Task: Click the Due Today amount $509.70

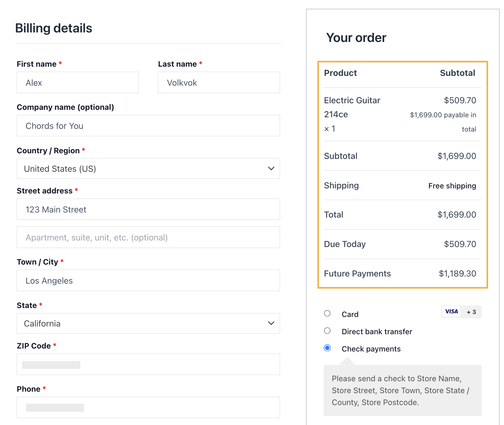Action: [460, 244]
